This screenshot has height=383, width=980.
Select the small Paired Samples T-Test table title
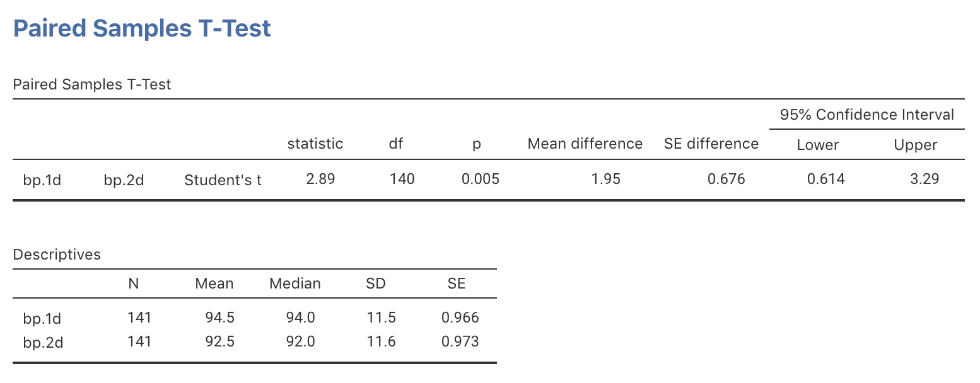92,84
